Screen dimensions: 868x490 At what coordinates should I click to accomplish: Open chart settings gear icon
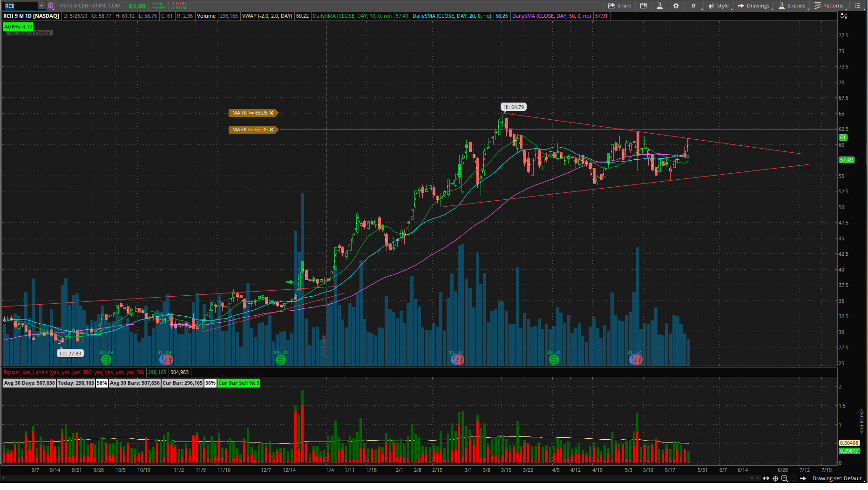click(x=676, y=6)
